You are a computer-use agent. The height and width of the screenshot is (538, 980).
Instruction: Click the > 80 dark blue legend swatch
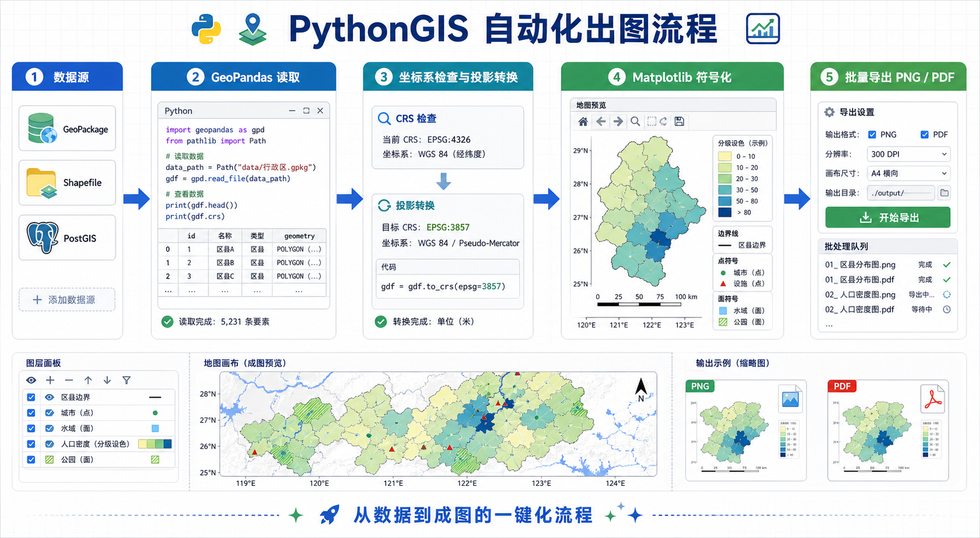[x=725, y=213]
